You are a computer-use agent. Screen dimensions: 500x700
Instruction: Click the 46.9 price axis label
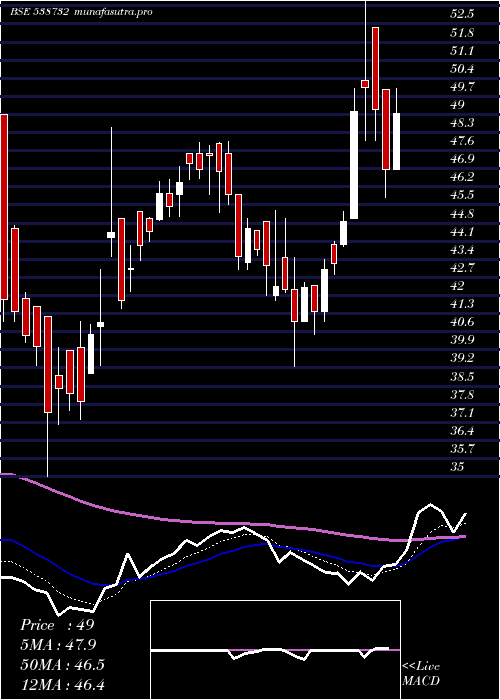(x=462, y=159)
